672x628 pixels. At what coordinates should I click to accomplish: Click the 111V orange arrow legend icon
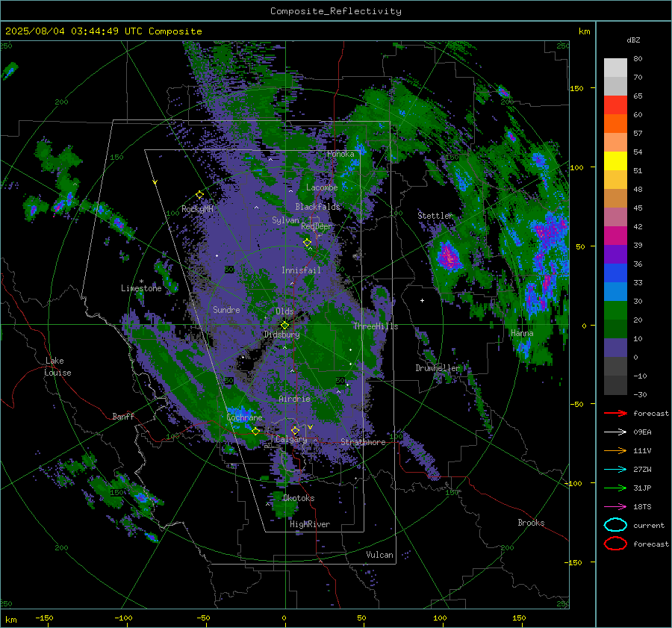[x=615, y=450]
